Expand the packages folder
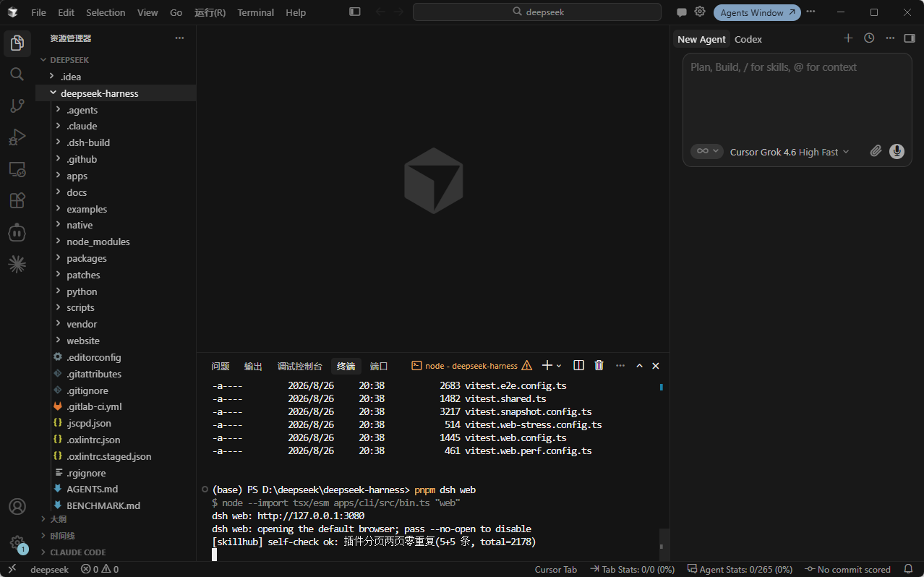This screenshot has width=924, height=577. (116, 258)
